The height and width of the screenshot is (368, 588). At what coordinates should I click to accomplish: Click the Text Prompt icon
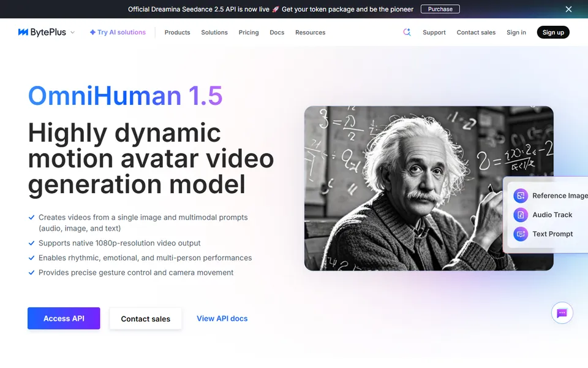521,234
